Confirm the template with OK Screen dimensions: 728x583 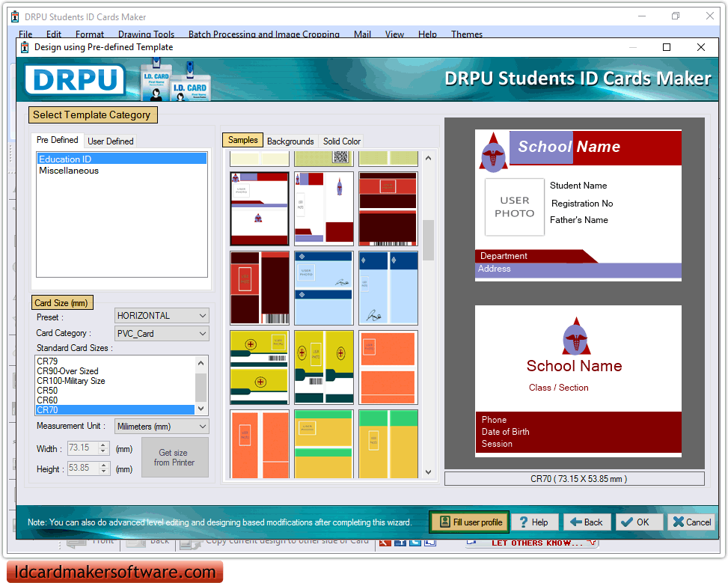(639, 522)
